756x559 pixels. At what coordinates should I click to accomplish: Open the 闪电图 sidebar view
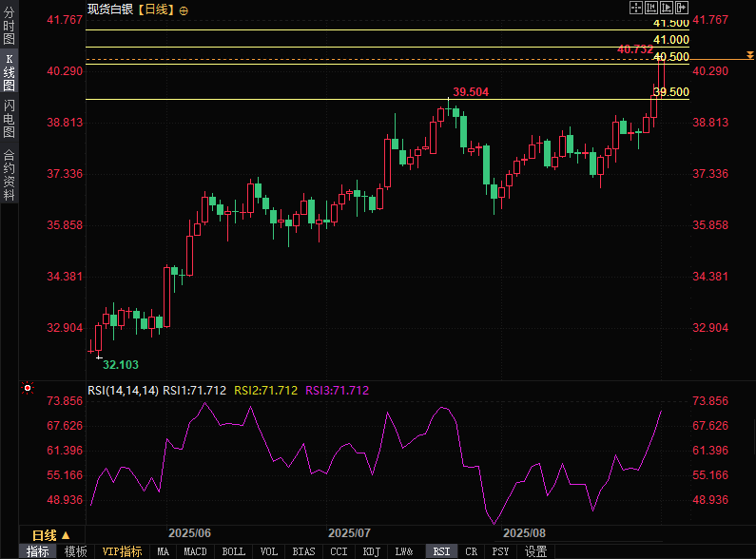tap(10, 119)
